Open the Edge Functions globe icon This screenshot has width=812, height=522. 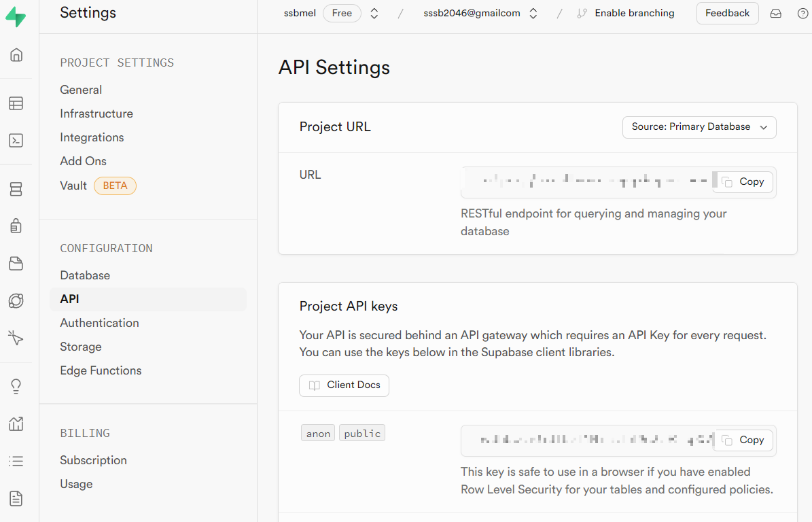16,301
